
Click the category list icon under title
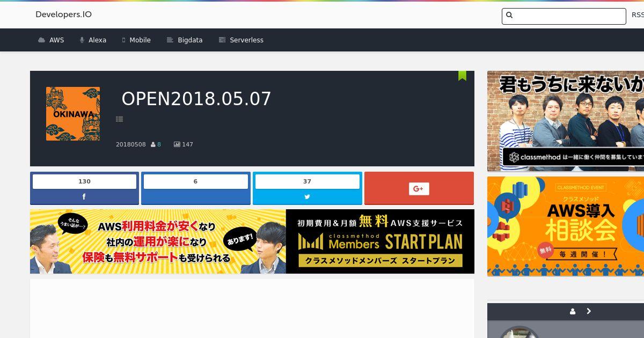(x=120, y=119)
